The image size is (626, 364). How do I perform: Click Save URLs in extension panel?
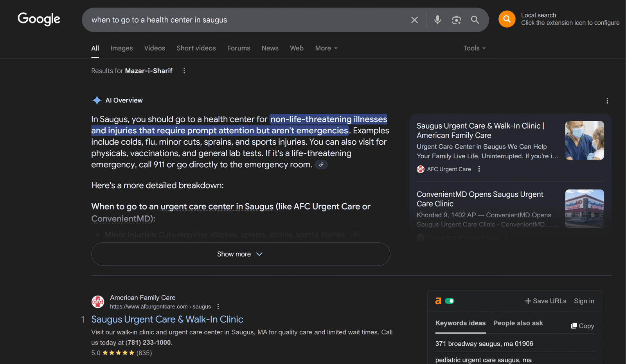coord(546,301)
